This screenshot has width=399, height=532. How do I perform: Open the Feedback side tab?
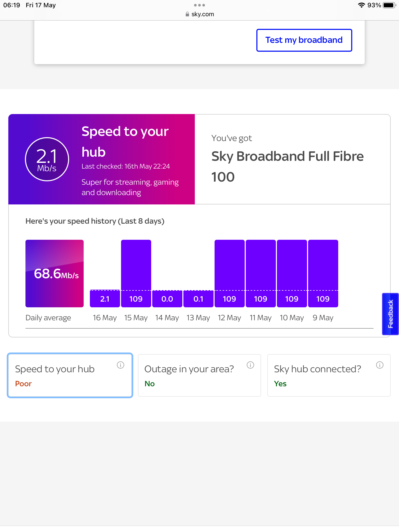(x=390, y=314)
